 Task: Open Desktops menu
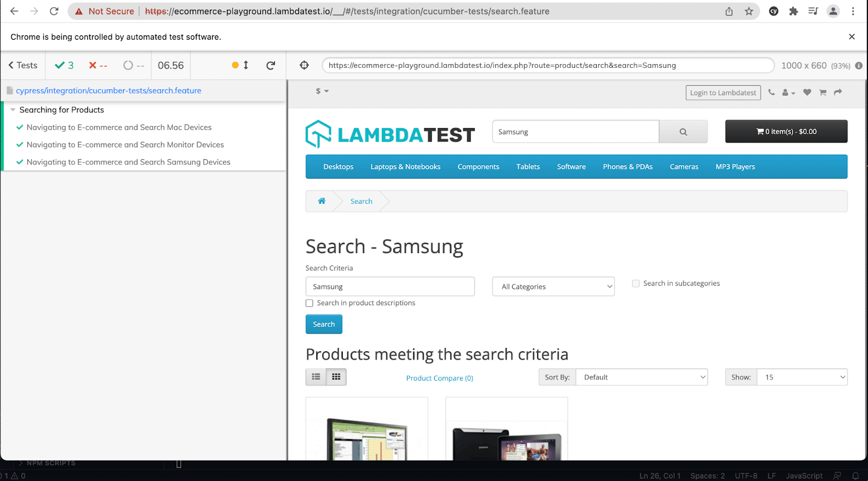click(339, 167)
